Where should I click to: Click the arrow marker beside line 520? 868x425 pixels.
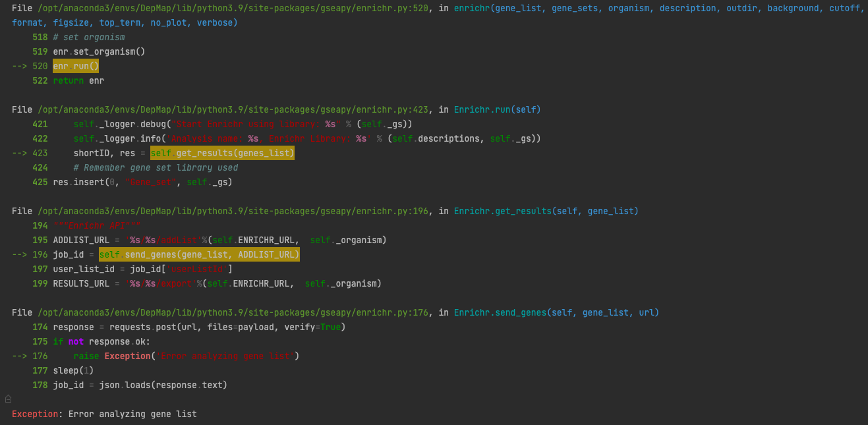pos(20,66)
